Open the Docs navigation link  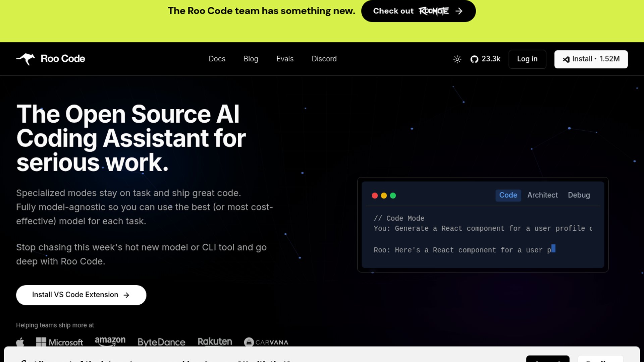pos(217,59)
